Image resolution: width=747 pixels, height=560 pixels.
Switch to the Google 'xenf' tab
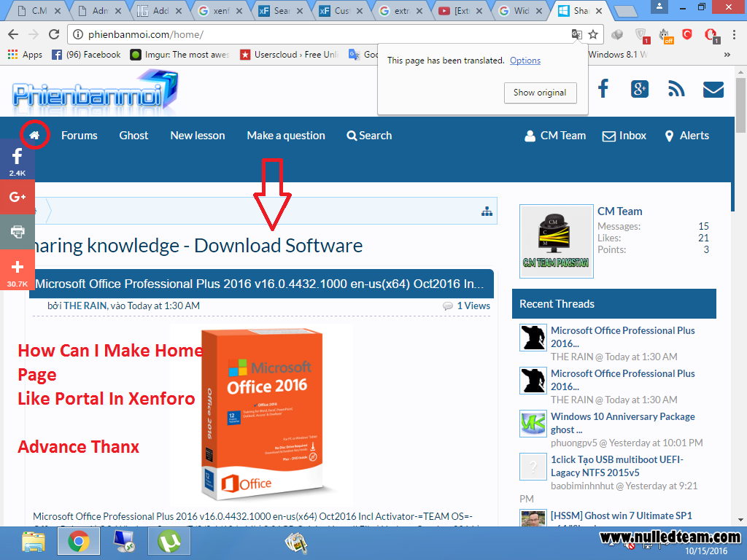tap(220, 10)
